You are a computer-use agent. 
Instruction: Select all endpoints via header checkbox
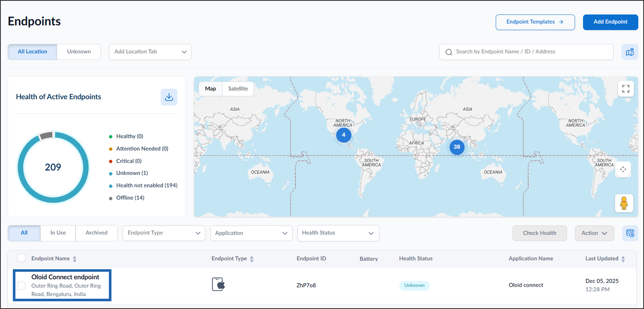pos(22,258)
